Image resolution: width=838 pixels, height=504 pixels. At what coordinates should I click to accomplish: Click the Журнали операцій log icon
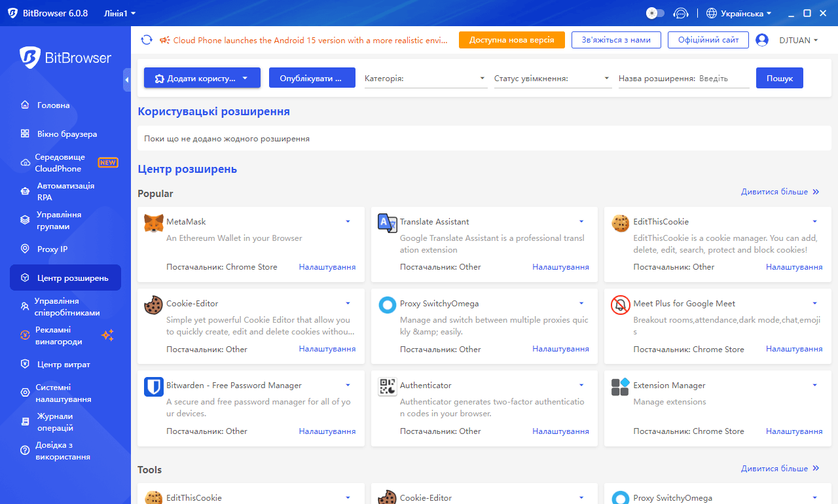[25, 422]
